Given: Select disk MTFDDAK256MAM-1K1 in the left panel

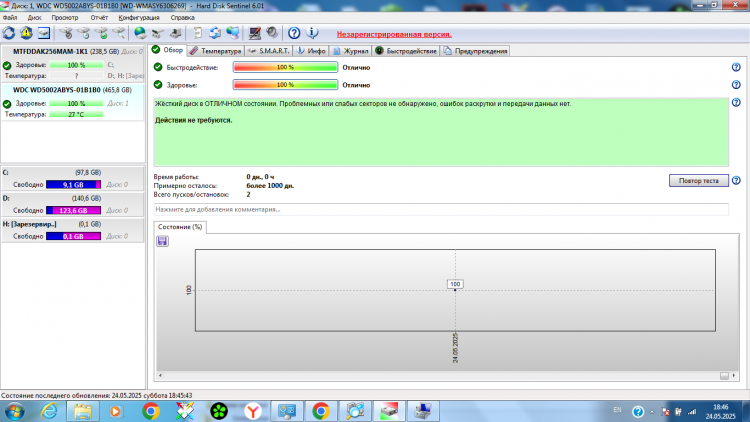Looking at the screenshot, I should tap(73, 64).
